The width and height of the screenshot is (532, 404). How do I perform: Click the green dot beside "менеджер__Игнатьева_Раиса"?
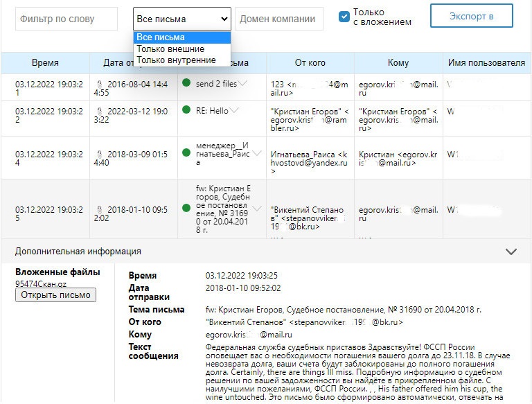(x=186, y=153)
